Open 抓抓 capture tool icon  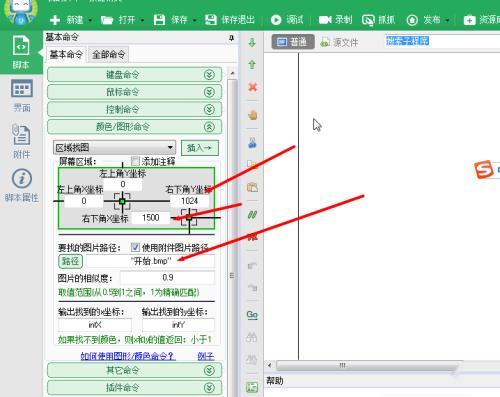pos(368,20)
